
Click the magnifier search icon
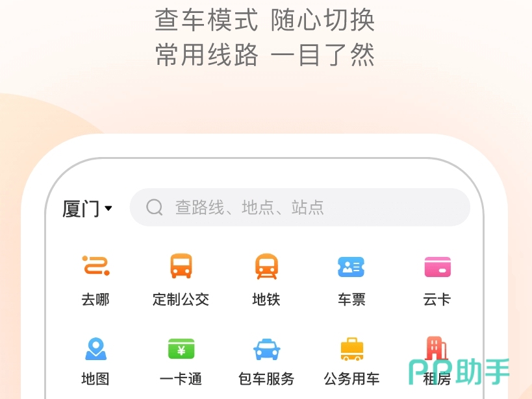tap(155, 207)
